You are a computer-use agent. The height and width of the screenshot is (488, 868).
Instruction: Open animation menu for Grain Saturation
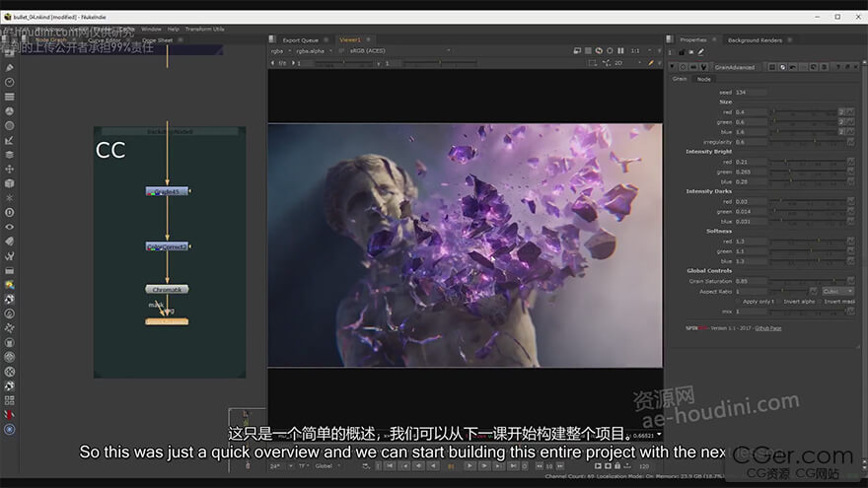pos(850,281)
